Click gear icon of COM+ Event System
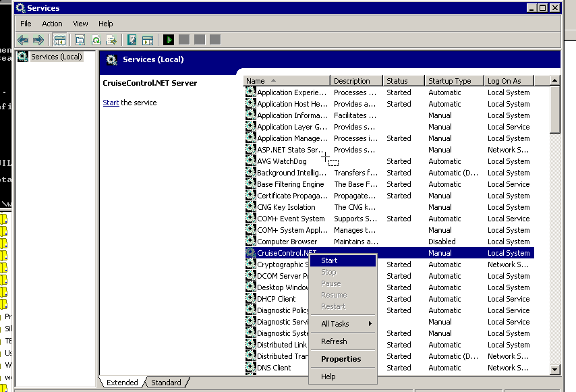This screenshot has width=576, height=392. 250,218
